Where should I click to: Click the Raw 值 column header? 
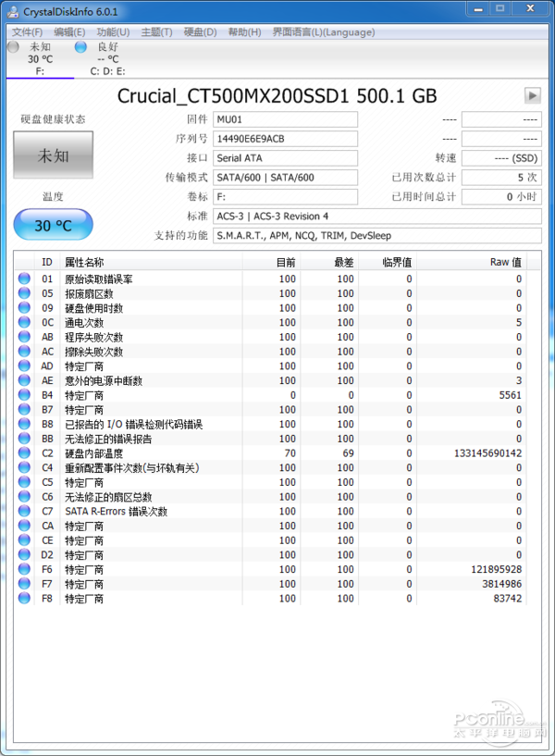(x=471, y=262)
